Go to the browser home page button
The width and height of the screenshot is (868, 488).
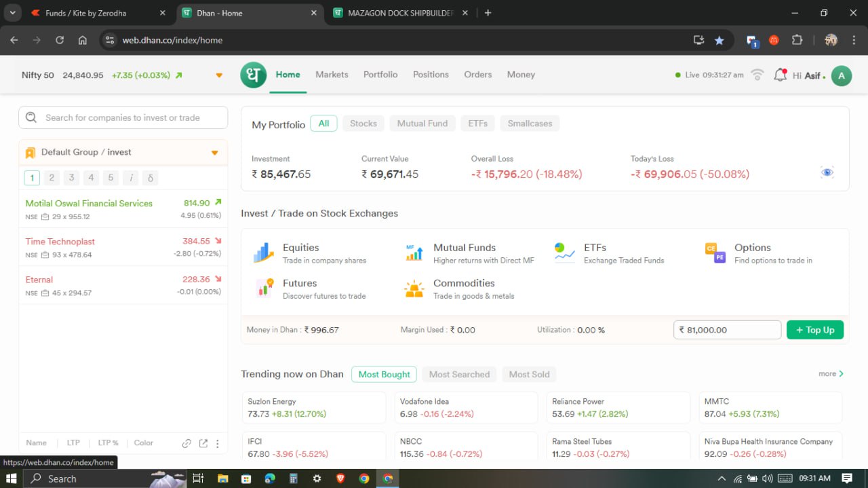83,40
